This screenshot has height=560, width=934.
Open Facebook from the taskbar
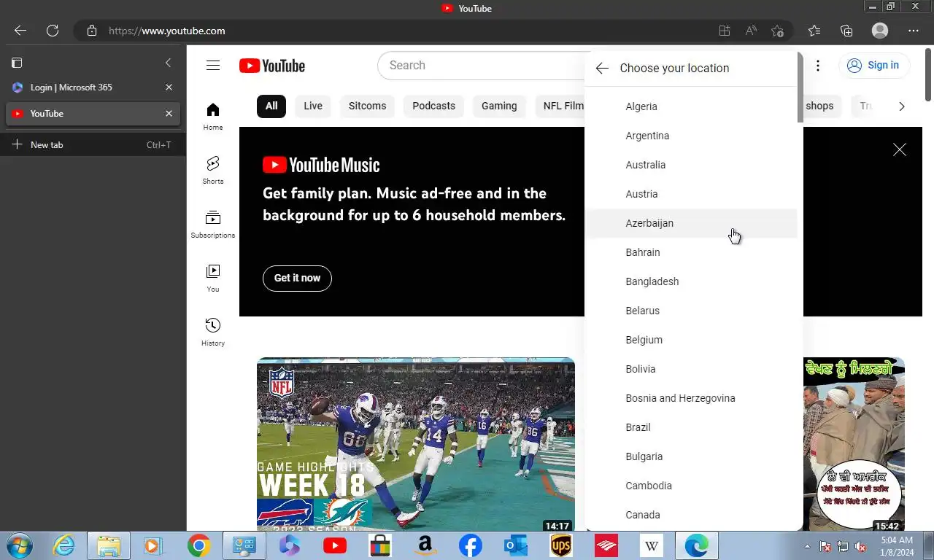tap(470, 545)
